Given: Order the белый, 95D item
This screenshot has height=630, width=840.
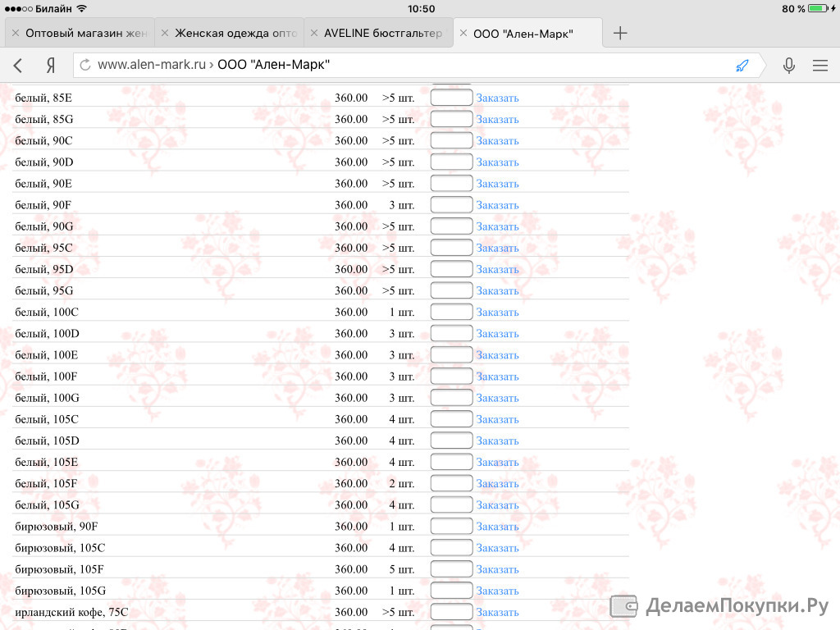Looking at the screenshot, I should [x=497, y=269].
